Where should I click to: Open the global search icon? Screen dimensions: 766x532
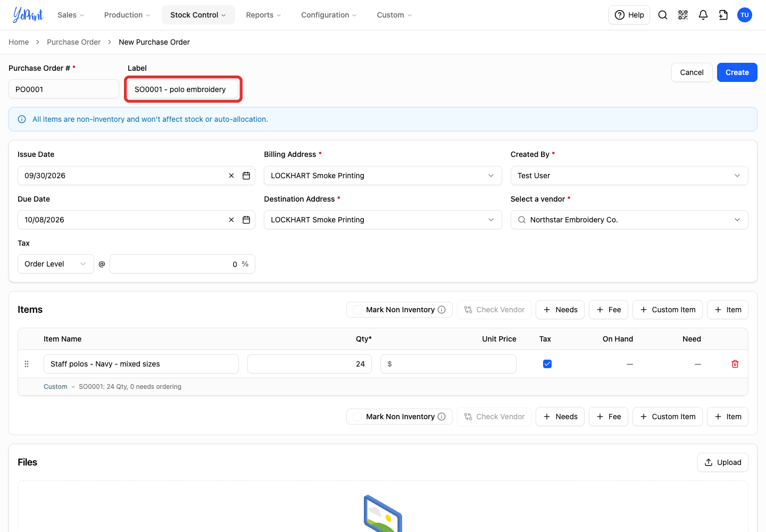pos(663,15)
